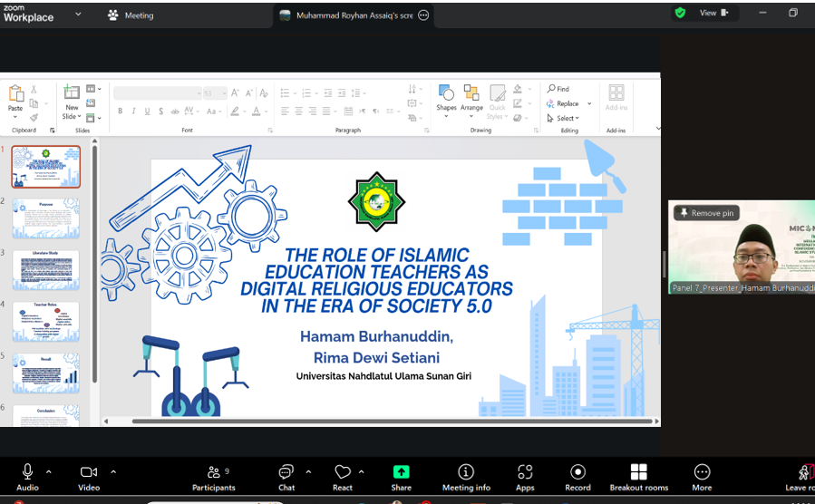Image resolution: width=815 pixels, height=504 pixels.
Task: Mute microphone with the Audio icon
Action: pos(27,472)
